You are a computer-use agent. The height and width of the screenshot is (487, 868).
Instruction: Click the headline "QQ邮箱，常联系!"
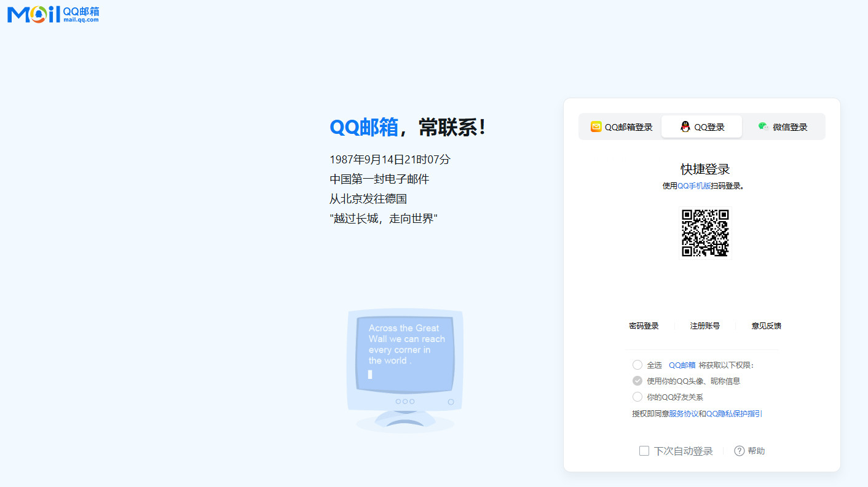tap(408, 127)
